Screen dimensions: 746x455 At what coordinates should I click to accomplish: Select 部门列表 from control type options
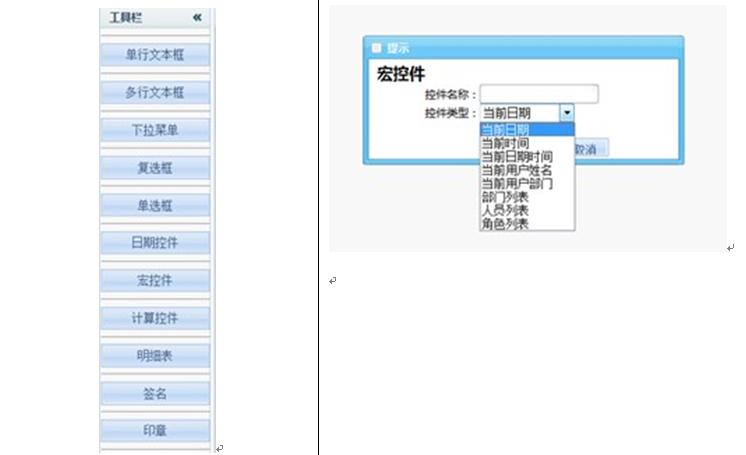click(505, 197)
